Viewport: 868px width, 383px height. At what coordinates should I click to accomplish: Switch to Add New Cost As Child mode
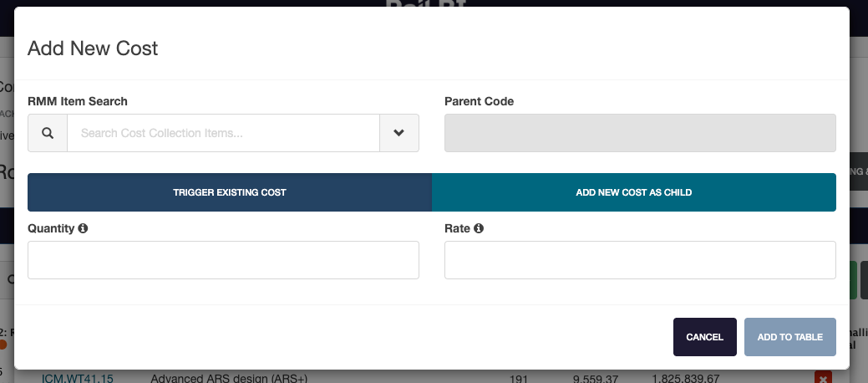(633, 192)
